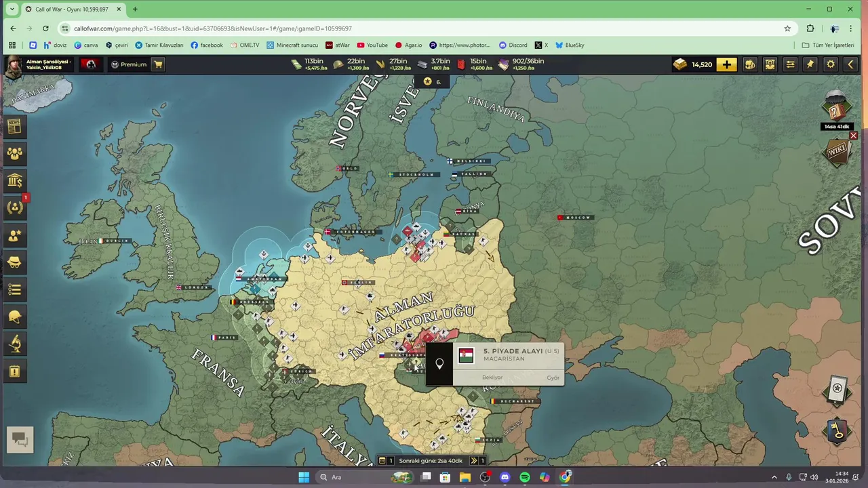This screenshot has width=868, height=488.
Task: Open the shopping cart store button
Action: 158,64
